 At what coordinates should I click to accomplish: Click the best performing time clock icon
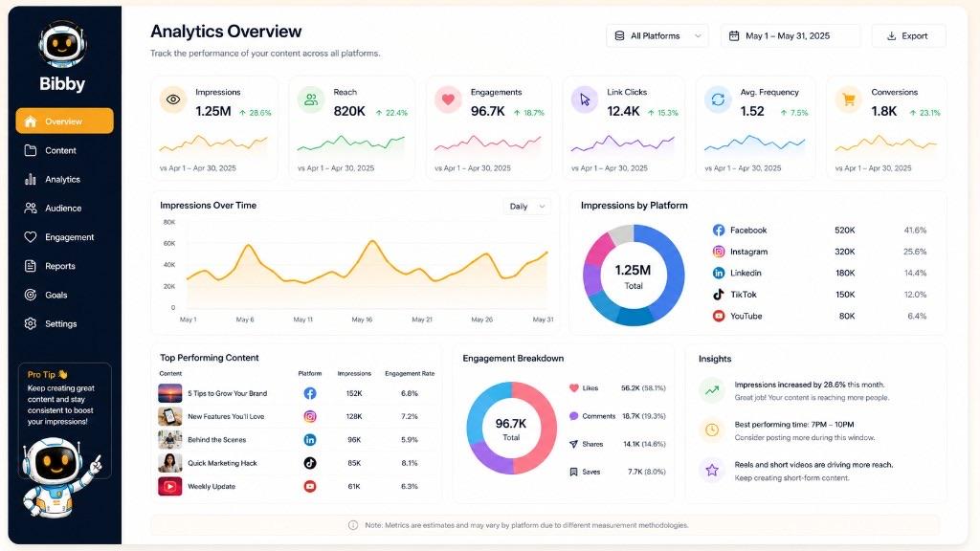[712, 430]
